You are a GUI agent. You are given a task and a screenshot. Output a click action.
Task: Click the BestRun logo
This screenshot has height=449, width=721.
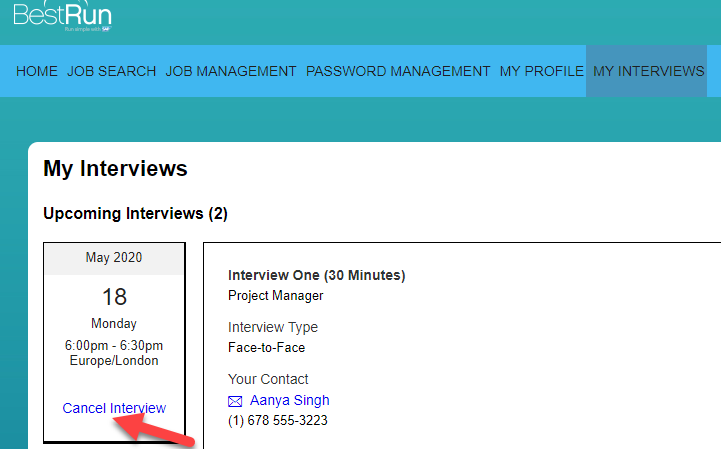tap(63, 16)
